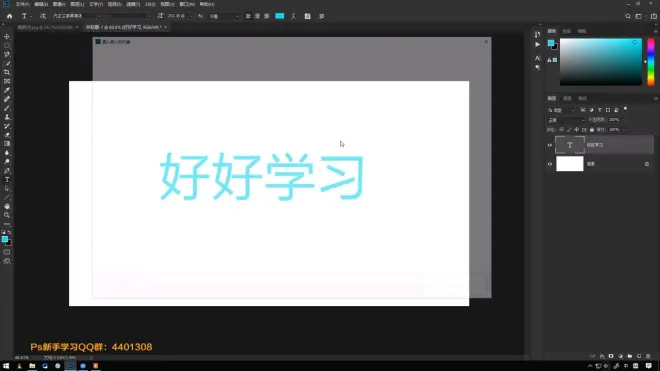660x371 pixels.
Task: Select the Zoom tool in toolbox
Action: (x=7, y=215)
